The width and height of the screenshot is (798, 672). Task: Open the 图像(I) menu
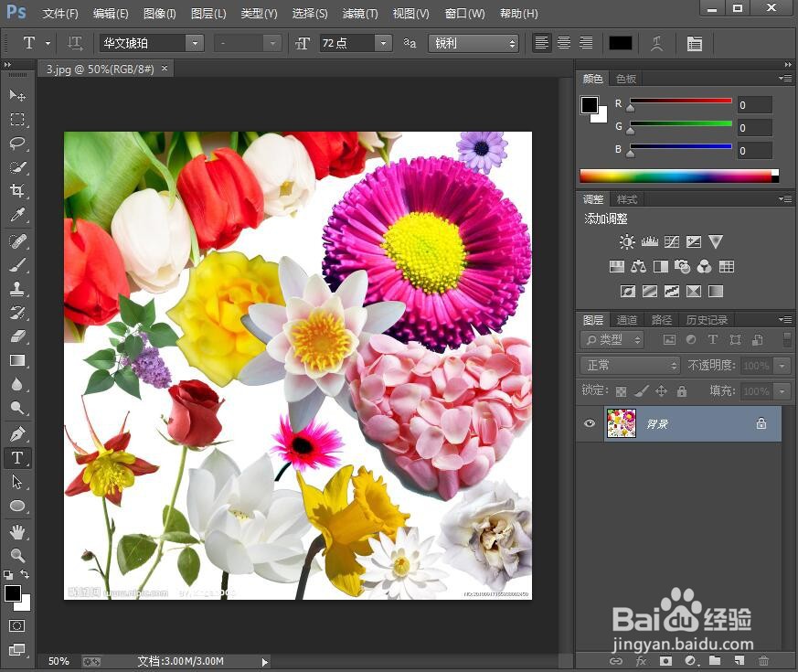[x=159, y=13]
